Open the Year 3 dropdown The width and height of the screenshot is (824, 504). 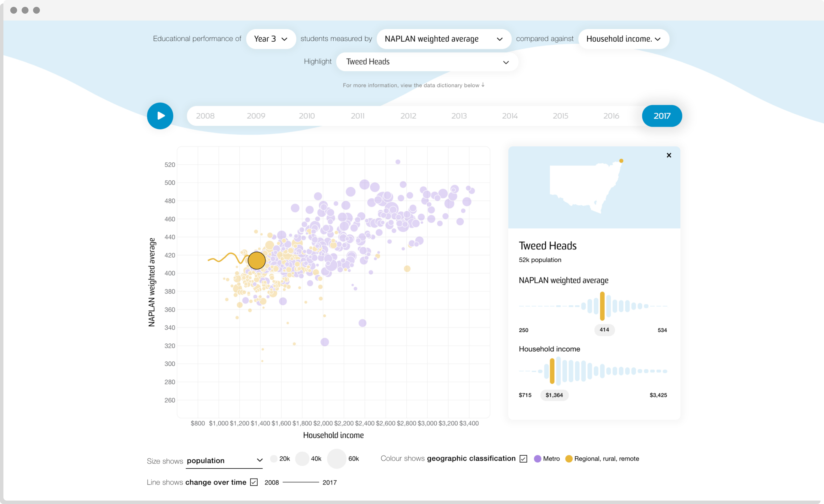point(270,39)
